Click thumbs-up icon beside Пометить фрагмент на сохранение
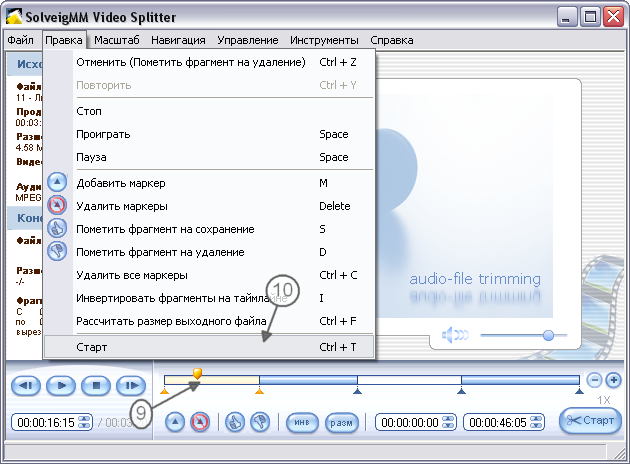Screen dimensions: 630x464 click(57, 228)
